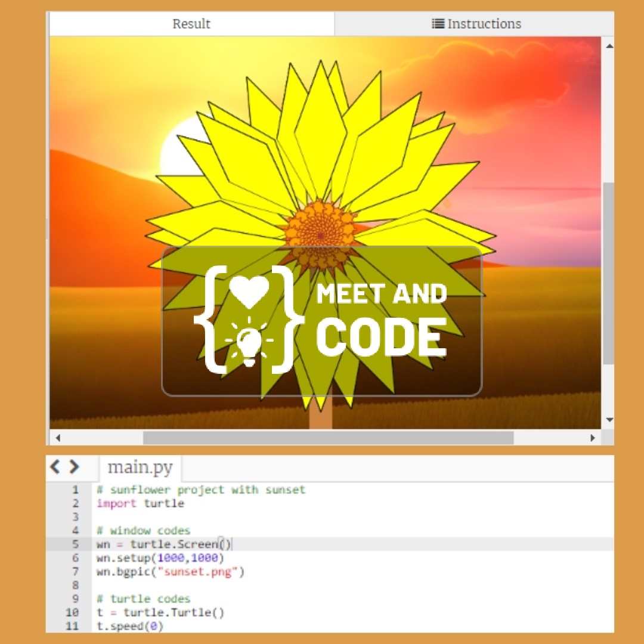The width and height of the screenshot is (644, 644).
Task: Click the horizontal scrollbar's right arrow
Action: [x=592, y=438]
